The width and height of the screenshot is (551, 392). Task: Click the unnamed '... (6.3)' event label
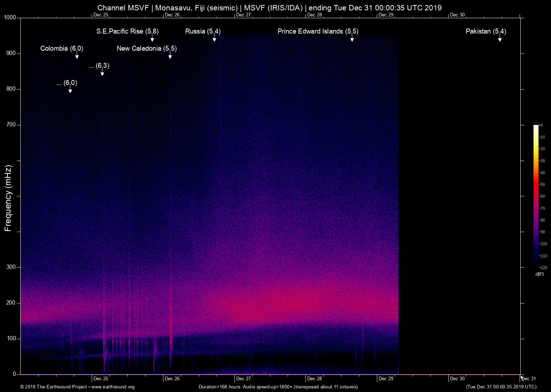point(99,66)
